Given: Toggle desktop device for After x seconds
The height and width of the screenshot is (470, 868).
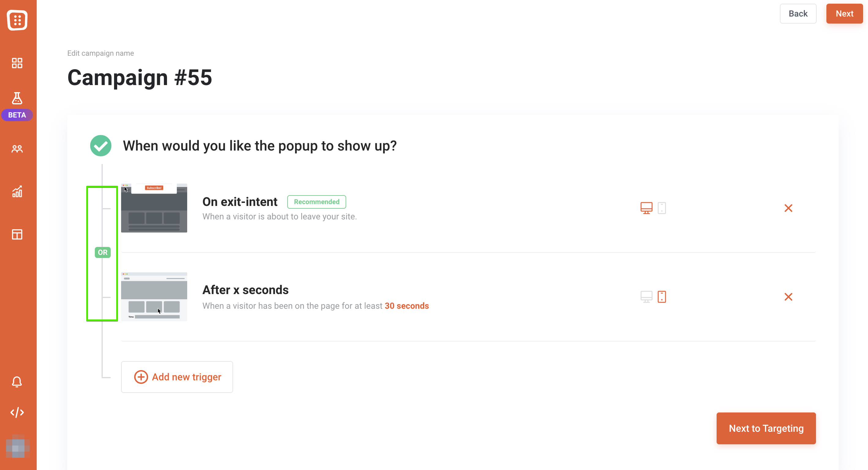Looking at the screenshot, I should point(646,297).
